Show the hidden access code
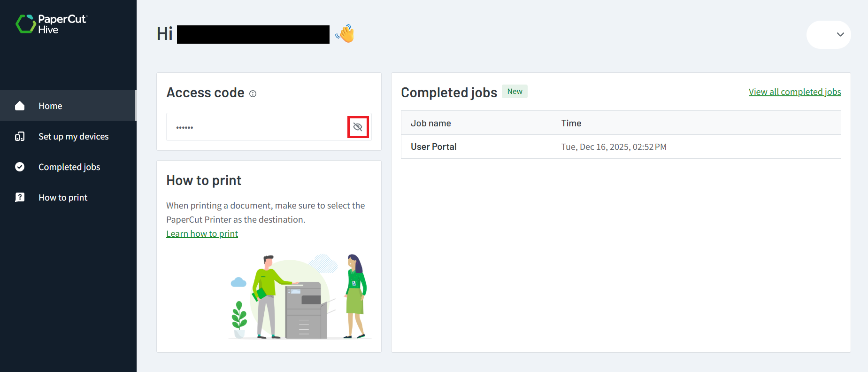The height and width of the screenshot is (372, 868). tap(358, 127)
